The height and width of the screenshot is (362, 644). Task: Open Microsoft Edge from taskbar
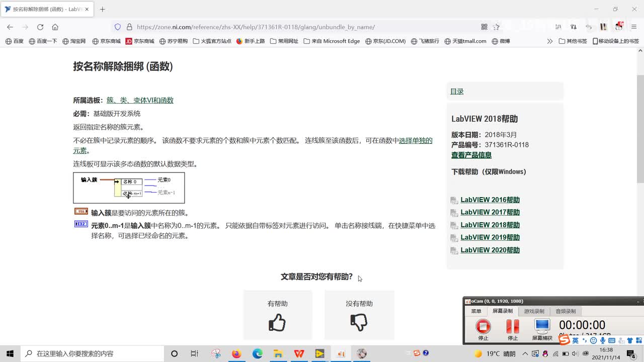pos(257,353)
